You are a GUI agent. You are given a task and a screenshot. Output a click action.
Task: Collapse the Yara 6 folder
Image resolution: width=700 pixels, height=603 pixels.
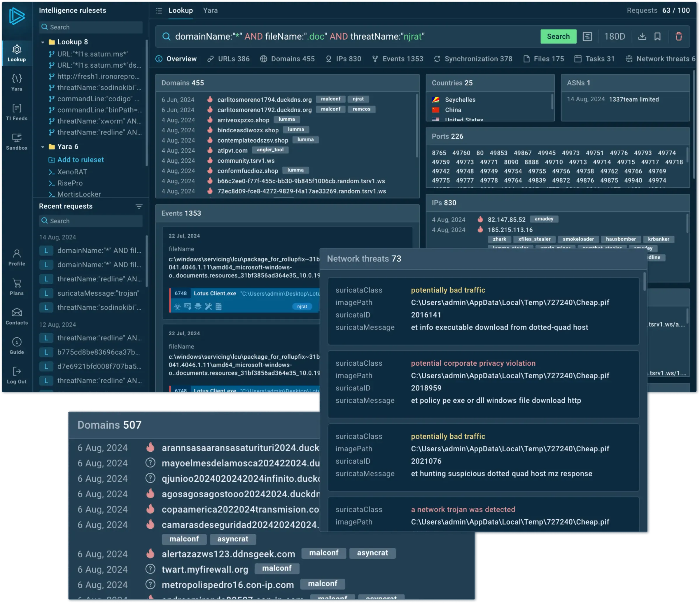click(43, 147)
